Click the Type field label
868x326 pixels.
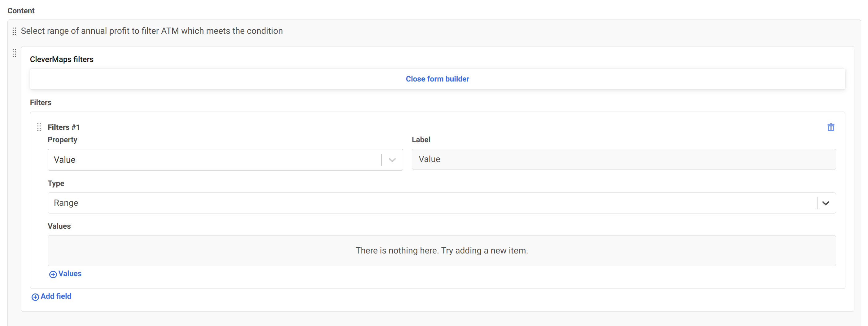coord(56,183)
